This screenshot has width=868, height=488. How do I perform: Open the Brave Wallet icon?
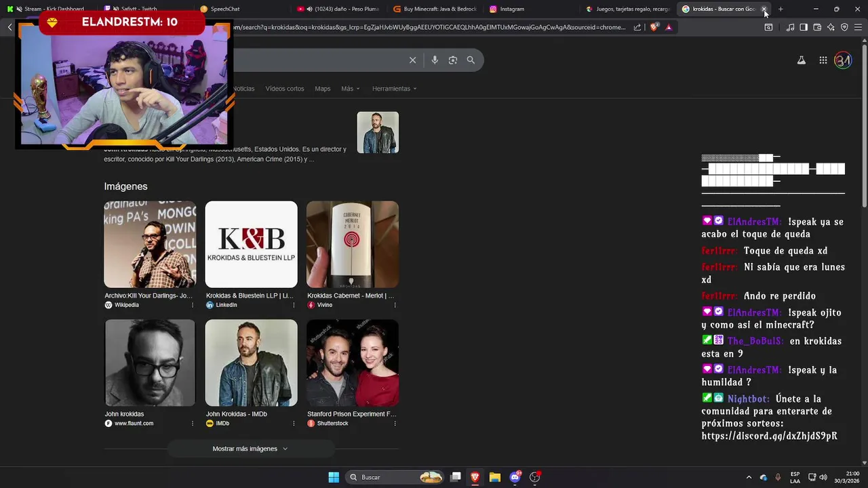click(x=817, y=27)
